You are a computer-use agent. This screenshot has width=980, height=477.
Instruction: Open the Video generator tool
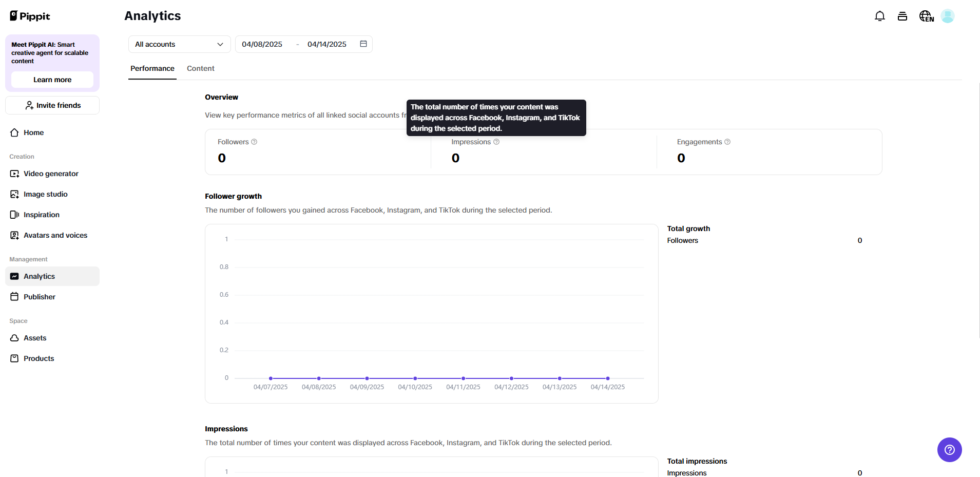point(51,174)
